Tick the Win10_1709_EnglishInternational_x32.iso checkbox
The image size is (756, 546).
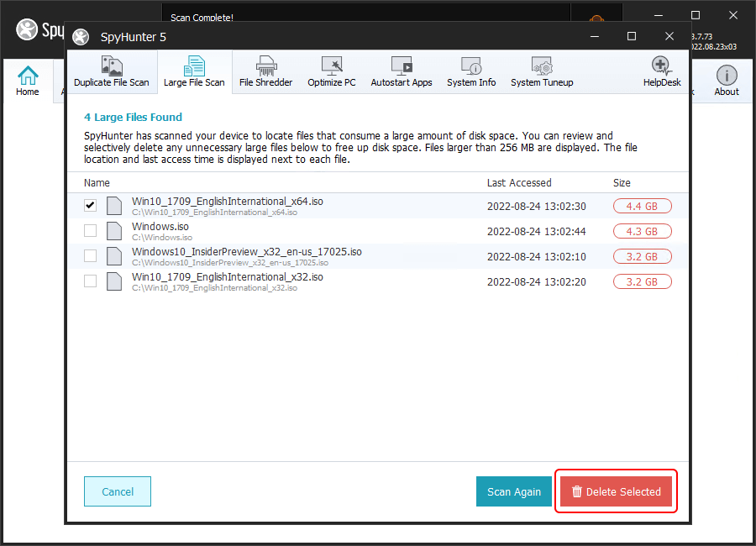91,281
